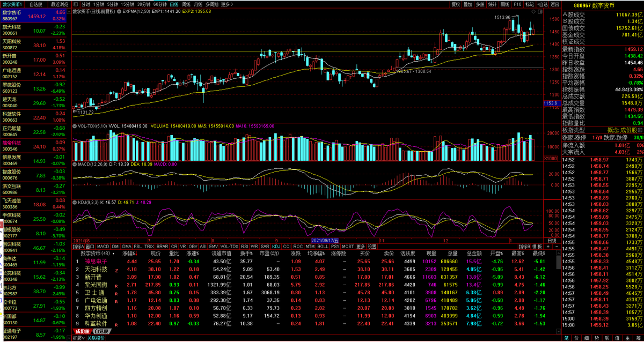Click the plus icon in the indicator tab bar

pos(547,247)
